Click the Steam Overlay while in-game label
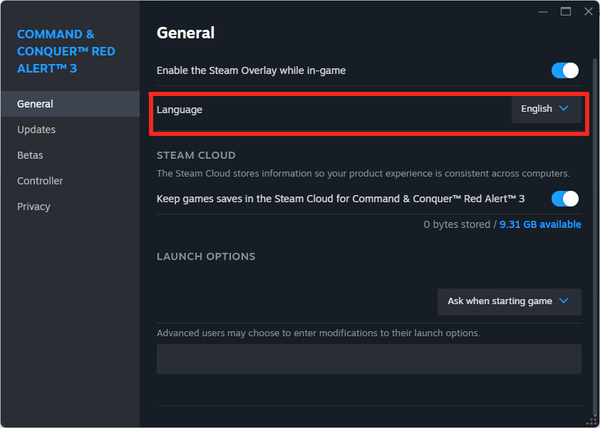This screenshot has height=428, width=600. coord(265,71)
